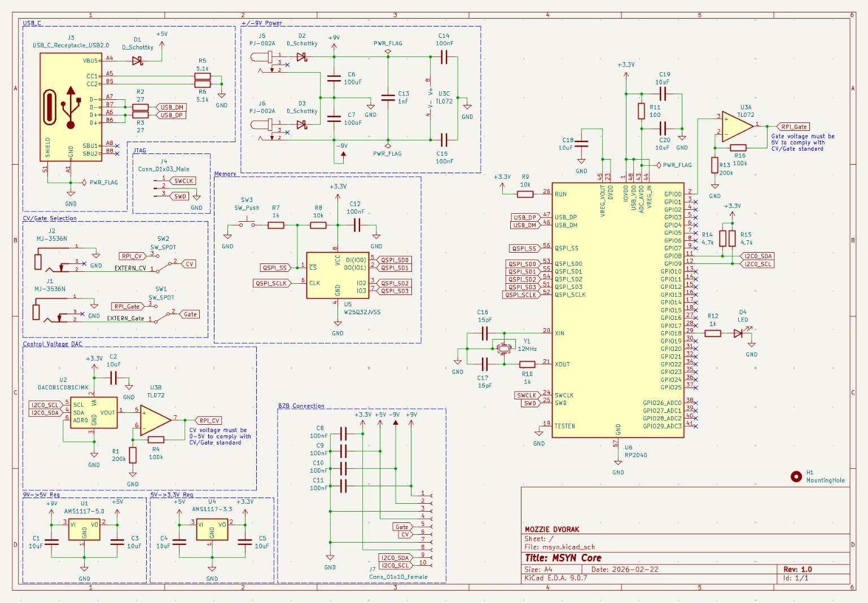
Task: Select 'Rev: 1.0' in the title block
Action: 797,569
